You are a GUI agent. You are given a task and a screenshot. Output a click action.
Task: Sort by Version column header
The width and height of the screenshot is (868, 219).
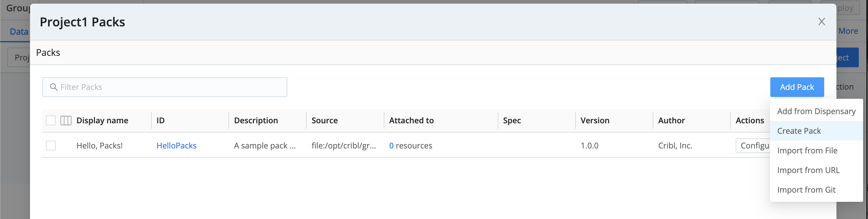point(595,121)
